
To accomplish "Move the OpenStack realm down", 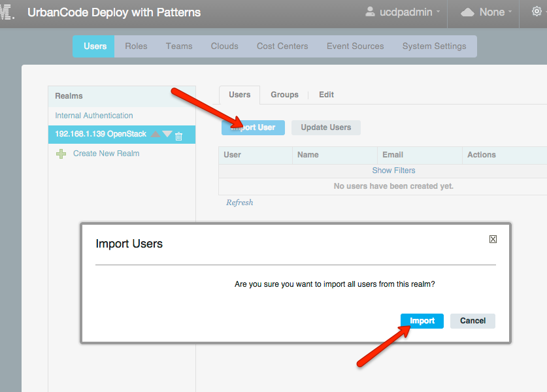I will point(167,134).
